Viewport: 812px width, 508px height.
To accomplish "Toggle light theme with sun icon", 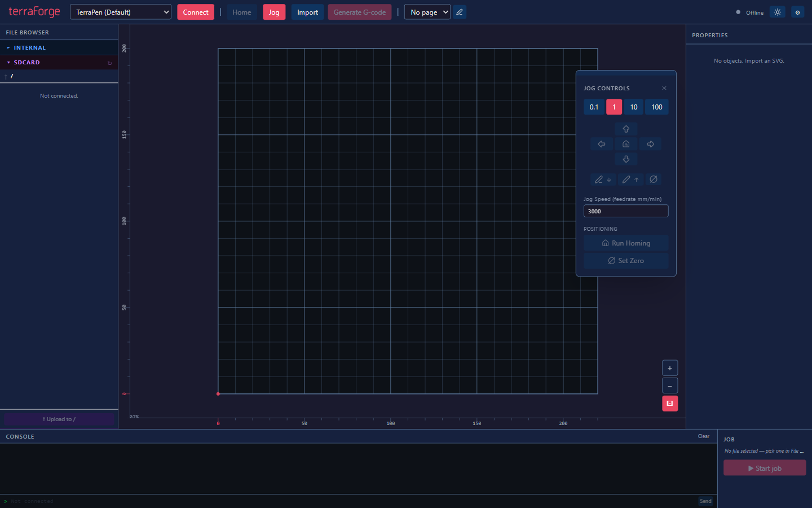I will [x=778, y=12].
